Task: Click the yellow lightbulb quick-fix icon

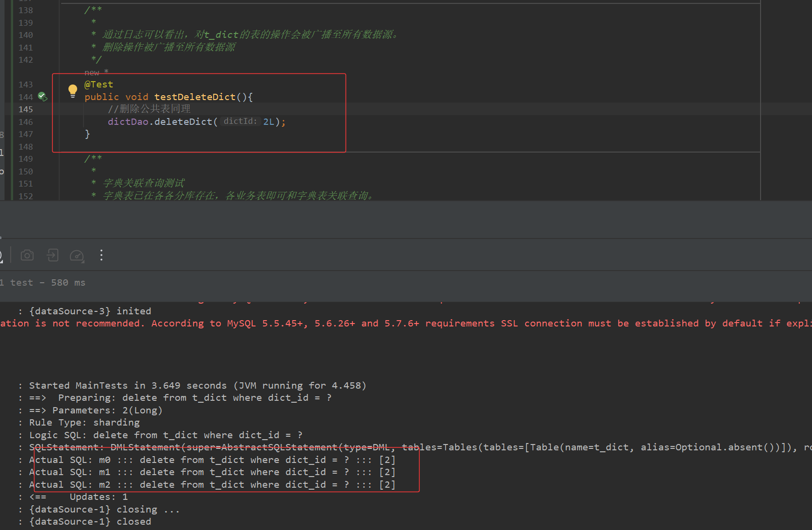Action: click(73, 91)
